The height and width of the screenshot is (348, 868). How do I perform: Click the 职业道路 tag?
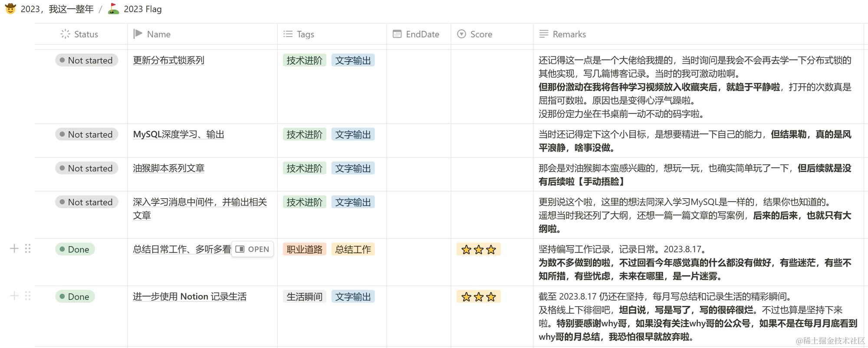304,249
